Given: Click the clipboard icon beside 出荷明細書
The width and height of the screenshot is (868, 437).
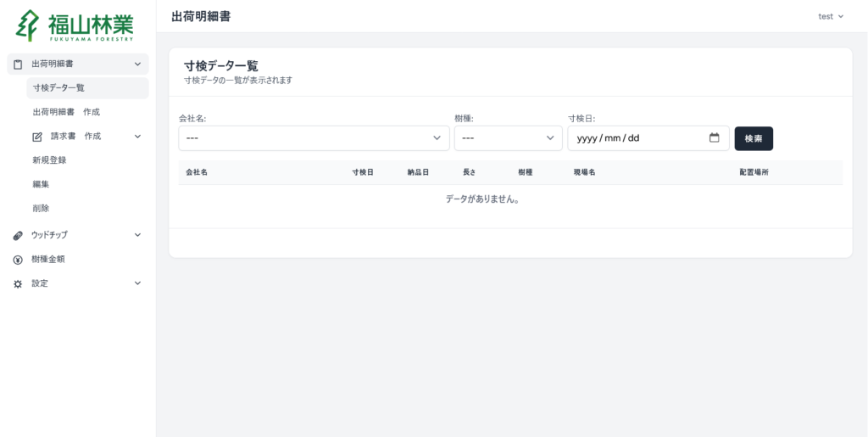Looking at the screenshot, I should (18, 64).
